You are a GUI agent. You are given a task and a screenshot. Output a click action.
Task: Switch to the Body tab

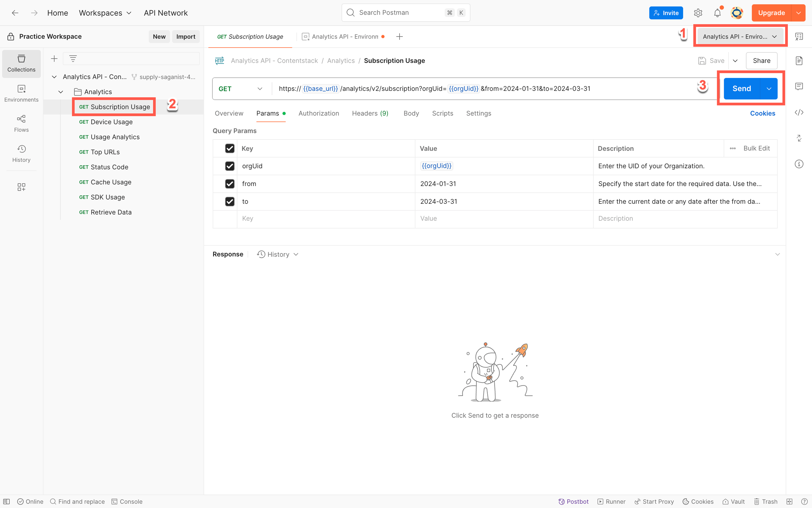pyautogui.click(x=411, y=113)
